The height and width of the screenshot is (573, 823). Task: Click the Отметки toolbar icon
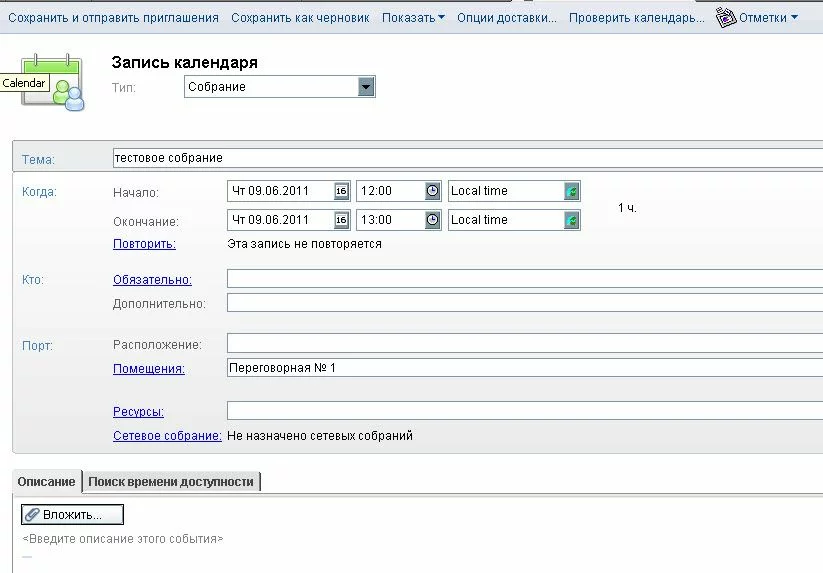point(726,17)
